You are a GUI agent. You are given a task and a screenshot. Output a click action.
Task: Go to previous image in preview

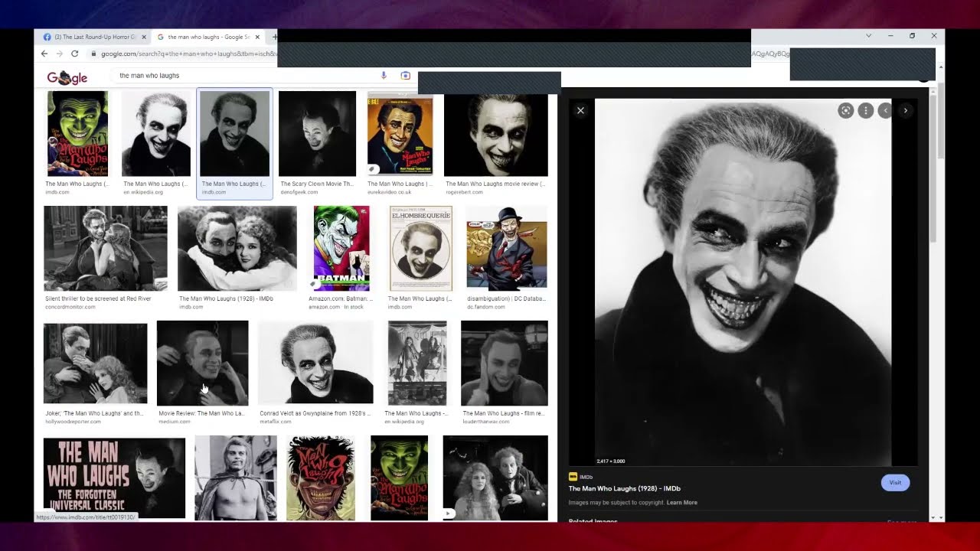(885, 110)
